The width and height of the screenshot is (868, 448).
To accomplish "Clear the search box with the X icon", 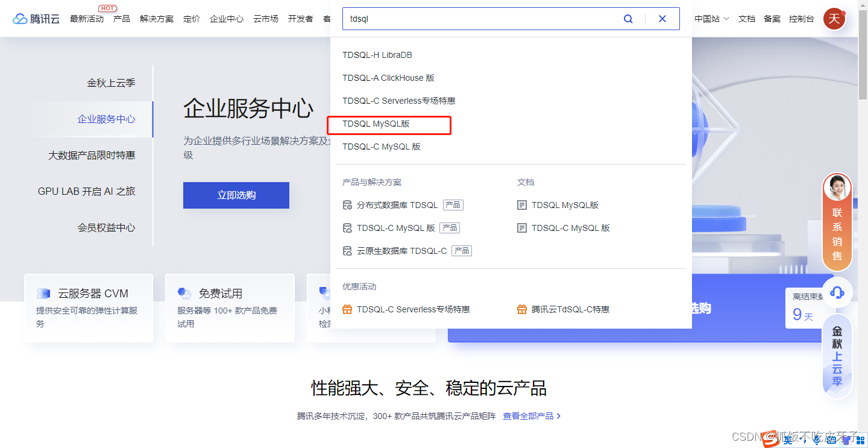I will tap(662, 19).
